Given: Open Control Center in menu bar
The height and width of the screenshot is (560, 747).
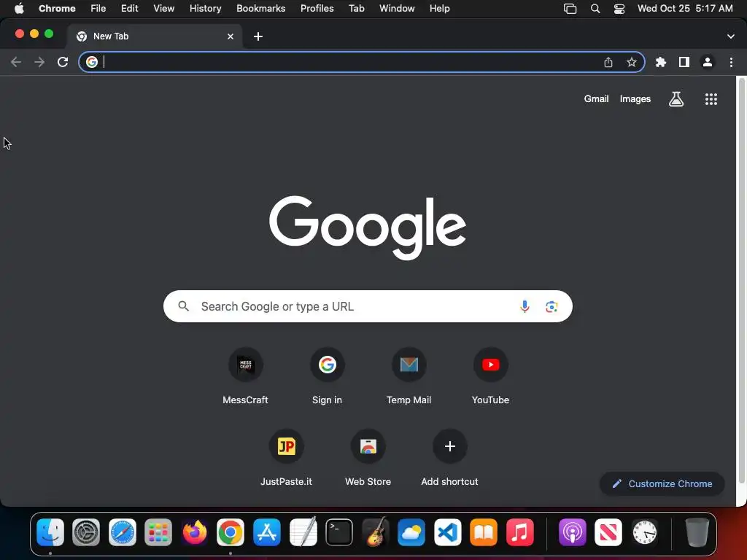Looking at the screenshot, I should click(619, 9).
